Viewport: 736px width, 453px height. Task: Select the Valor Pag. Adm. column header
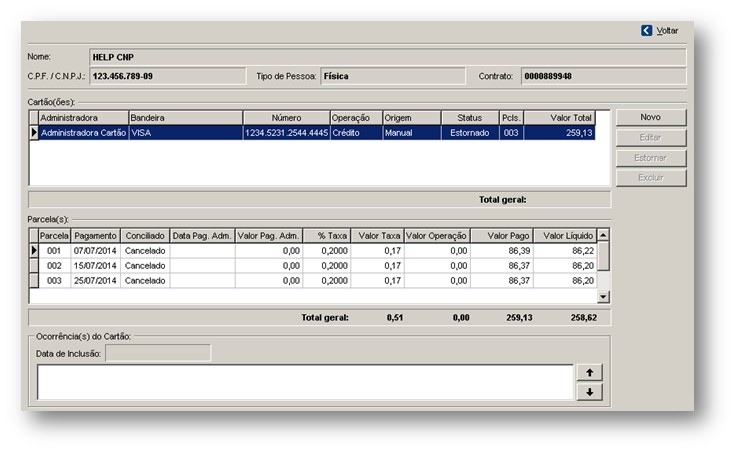[269, 236]
